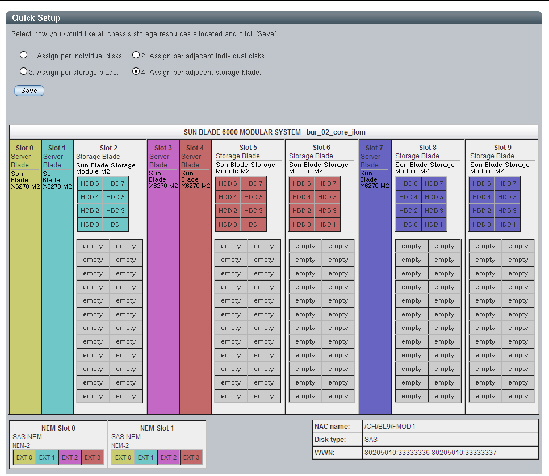The width and height of the screenshot is (549, 476).
Task: Click the Slot 2 storage blade heading
Action: pyautogui.click(x=109, y=148)
